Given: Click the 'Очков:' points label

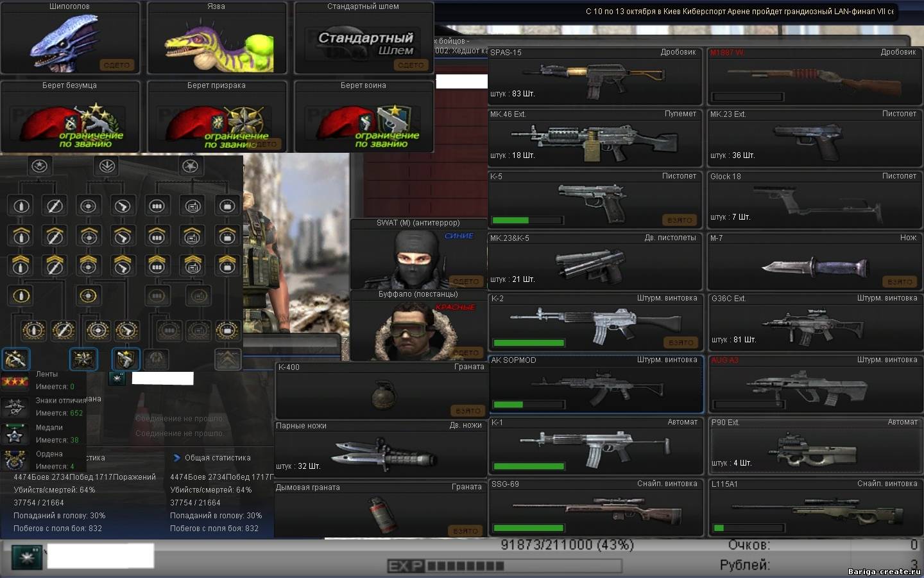Looking at the screenshot, I should 749,545.
